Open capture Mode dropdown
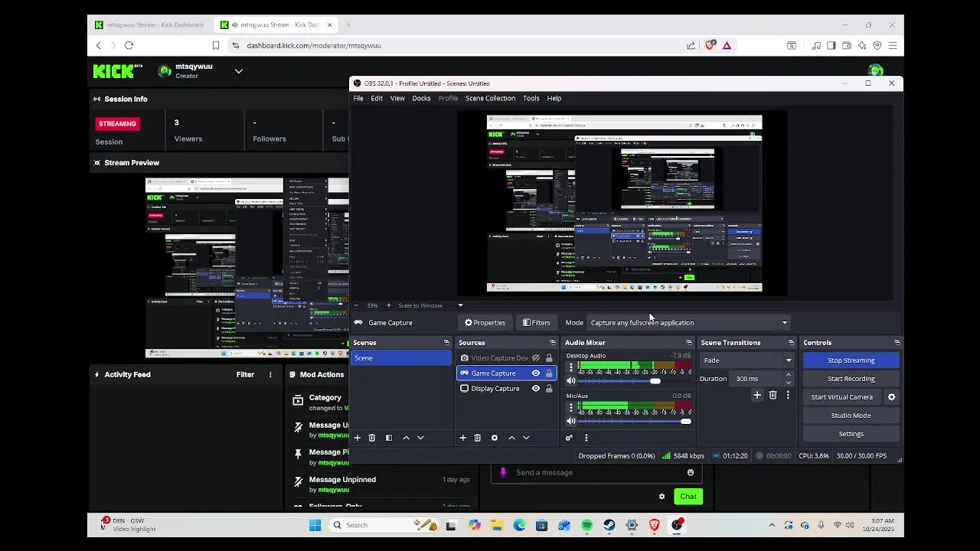This screenshot has height=551, width=980. (x=688, y=323)
